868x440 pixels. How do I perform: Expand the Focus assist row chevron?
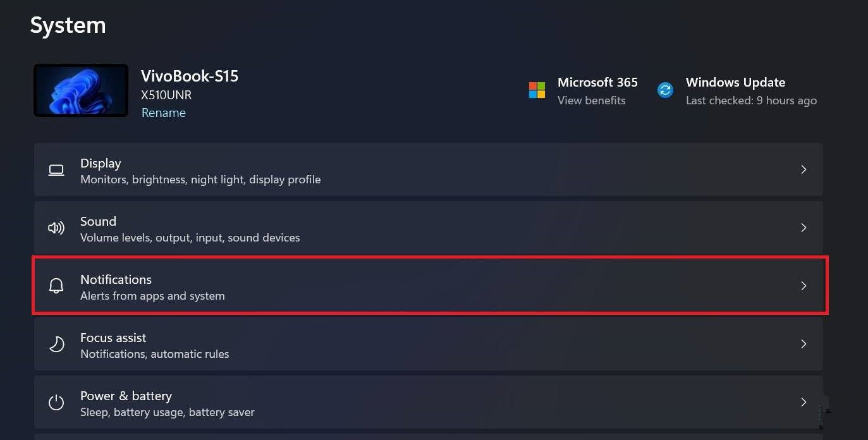[x=804, y=344]
